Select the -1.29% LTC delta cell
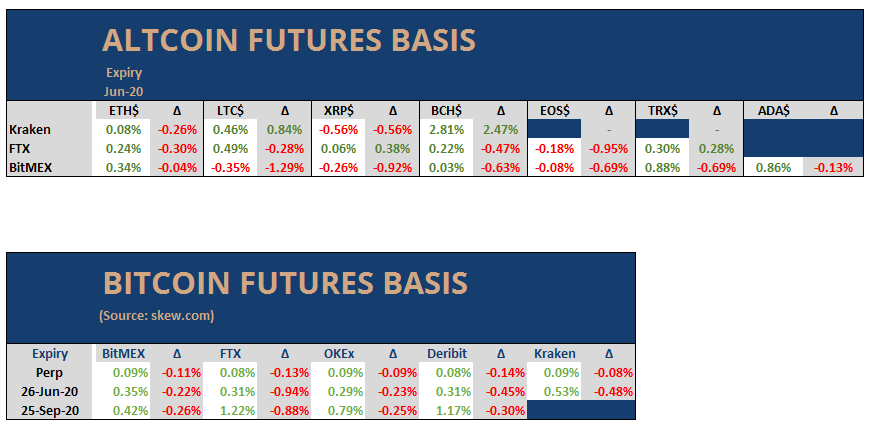872x433 pixels. (x=284, y=167)
